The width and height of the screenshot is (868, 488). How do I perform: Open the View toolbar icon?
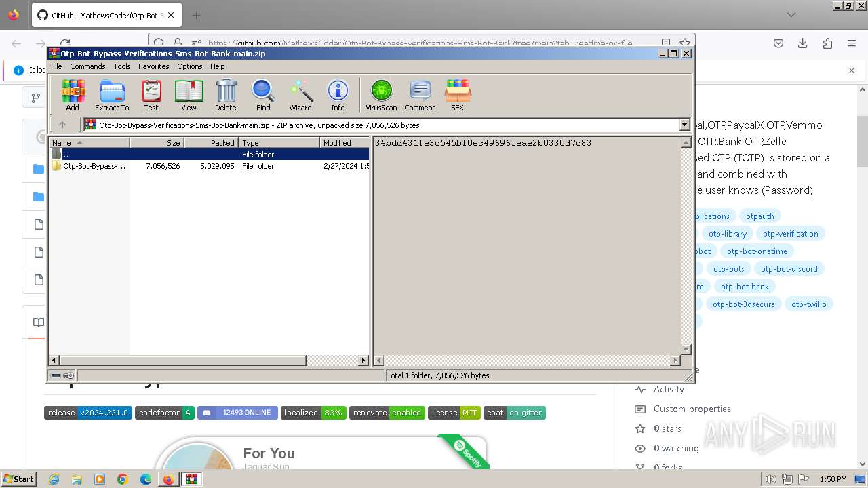click(189, 95)
